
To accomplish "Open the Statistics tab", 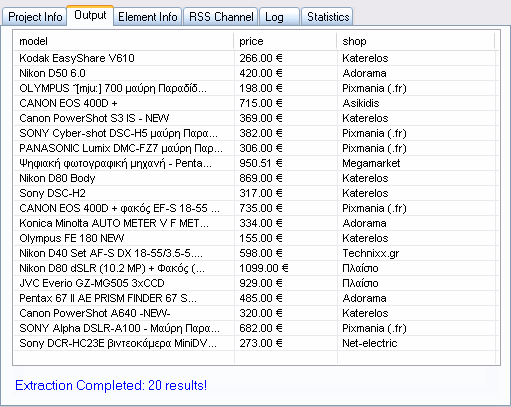I will [x=327, y=17].
